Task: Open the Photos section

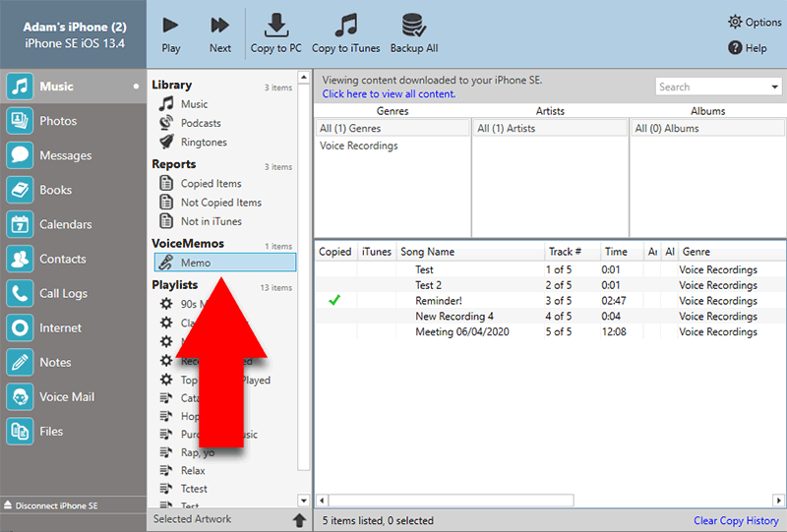Action: [73, 121]
